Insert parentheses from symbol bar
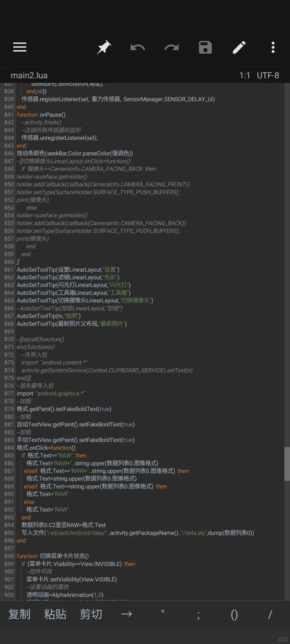 234,614
